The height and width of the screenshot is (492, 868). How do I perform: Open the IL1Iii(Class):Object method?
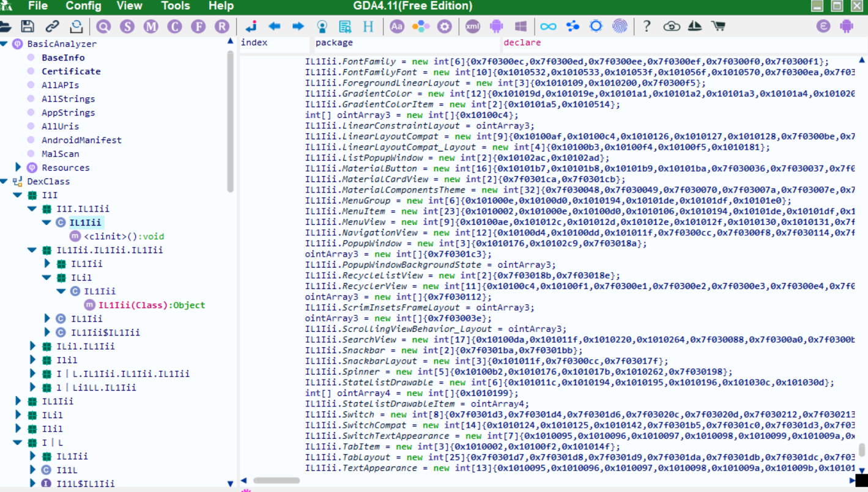click(151, 305)
